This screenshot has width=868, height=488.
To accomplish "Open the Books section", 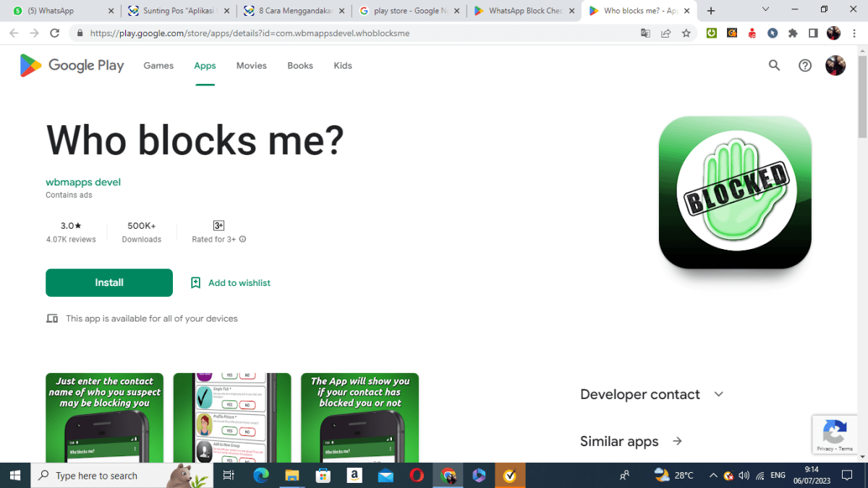I will [x=300, y=65].
